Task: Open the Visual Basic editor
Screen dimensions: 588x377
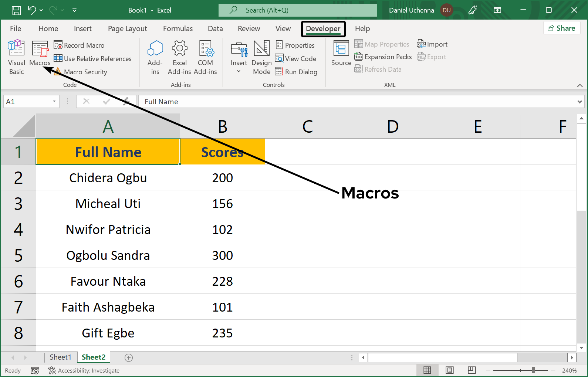Action: (x=16, y=57)
